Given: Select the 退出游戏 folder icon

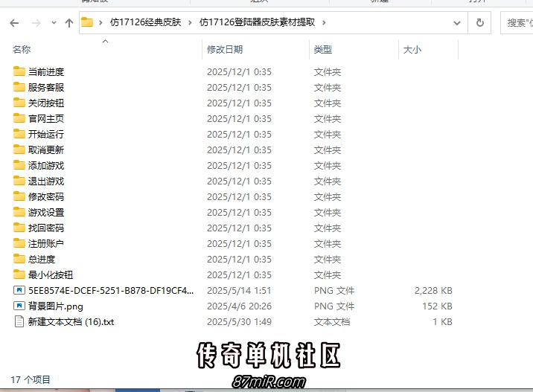Looking at the screenshot, I should tap(19, 181).
